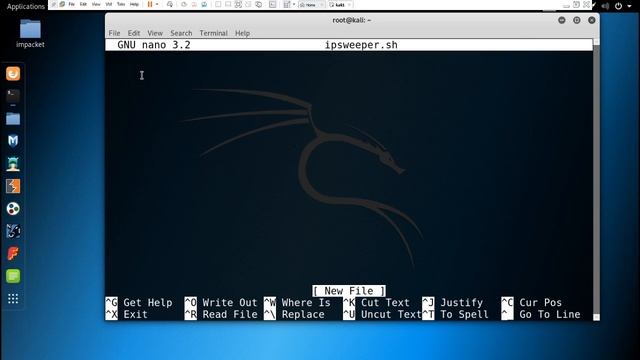Click the 'Justify' nano shortcut
This screenshot has height=360, width=640.
[453, 302]
